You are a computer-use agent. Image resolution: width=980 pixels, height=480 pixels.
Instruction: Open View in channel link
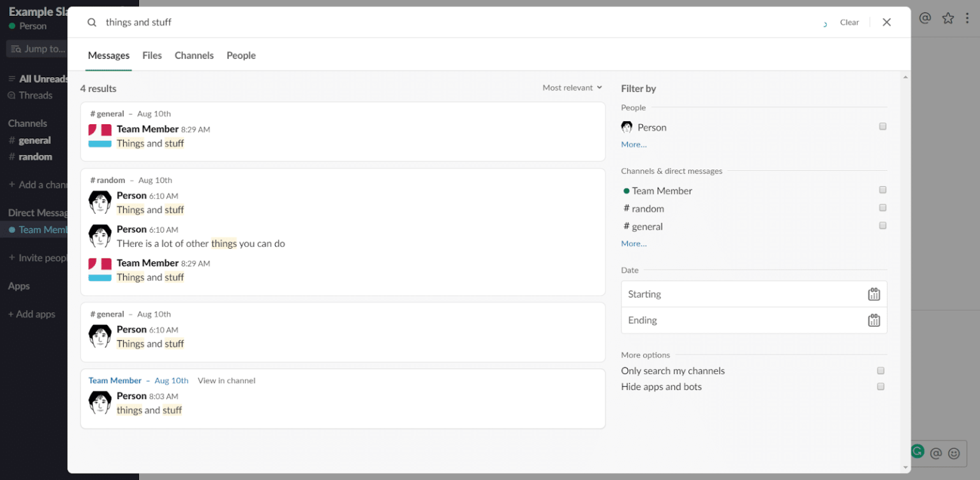point(226,381)
